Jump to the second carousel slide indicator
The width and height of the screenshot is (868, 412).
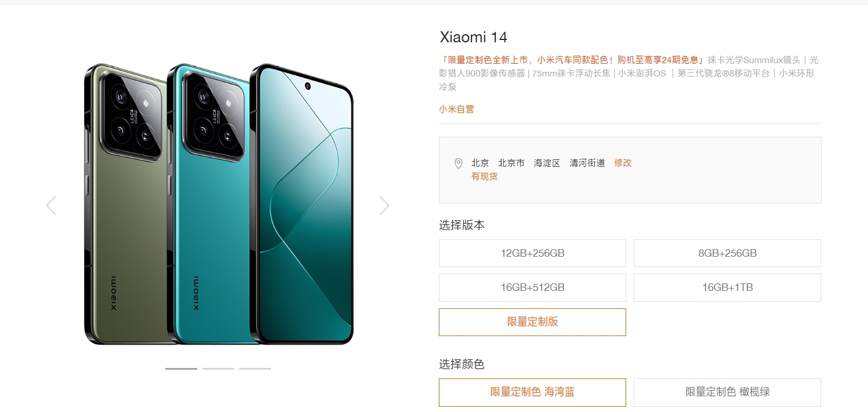pos(218,369)
